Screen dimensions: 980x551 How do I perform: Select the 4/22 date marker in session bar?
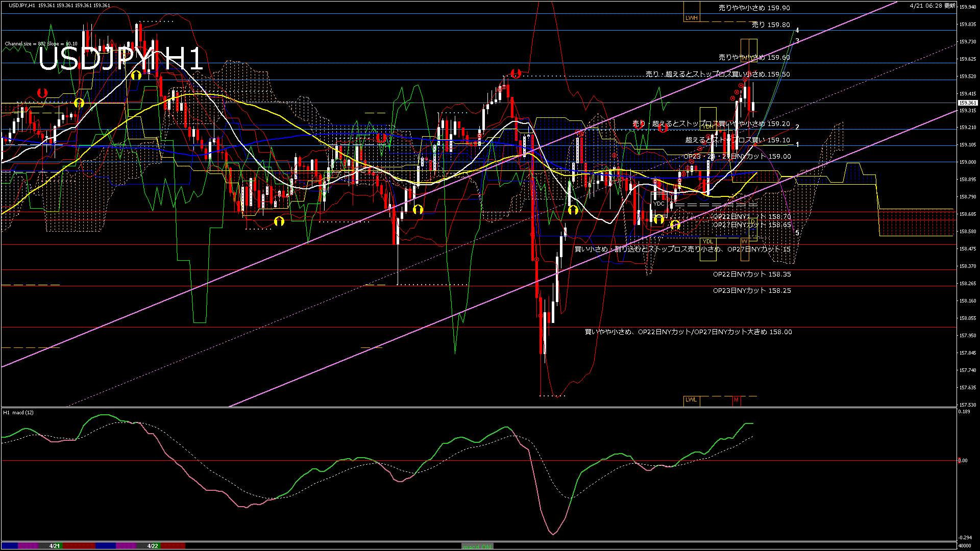point(153,546)
